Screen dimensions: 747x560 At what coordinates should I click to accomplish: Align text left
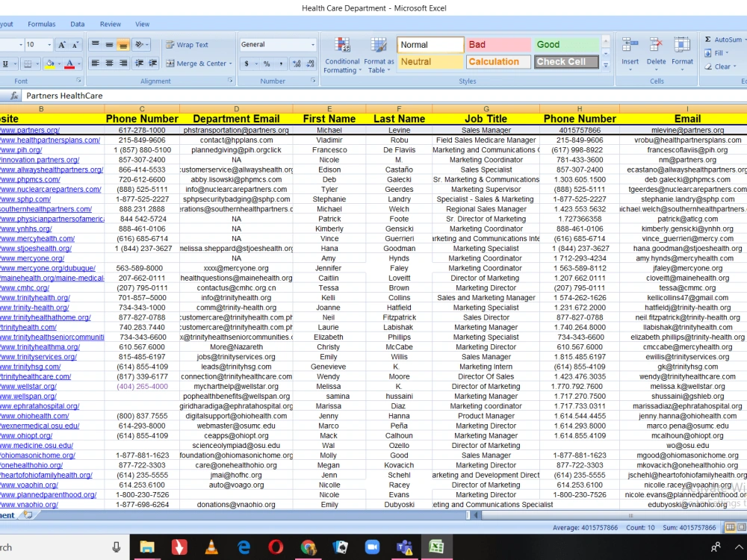pyautogui.click(x=96, y=63)
